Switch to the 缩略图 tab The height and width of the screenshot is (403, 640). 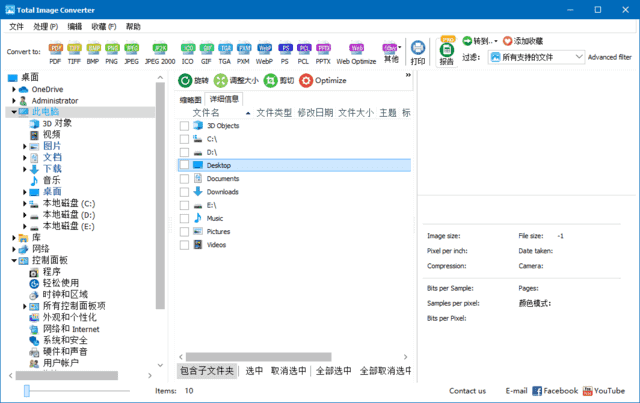(x=190, y=100)
